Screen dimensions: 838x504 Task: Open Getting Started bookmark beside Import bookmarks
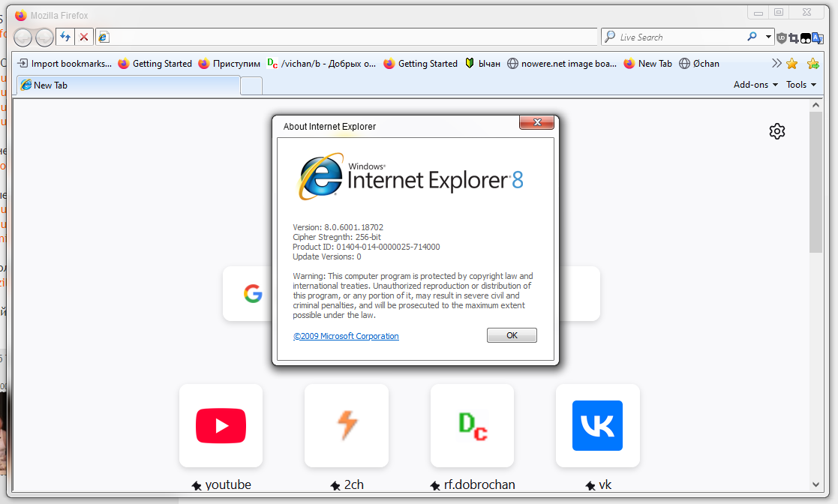point(155,64)
